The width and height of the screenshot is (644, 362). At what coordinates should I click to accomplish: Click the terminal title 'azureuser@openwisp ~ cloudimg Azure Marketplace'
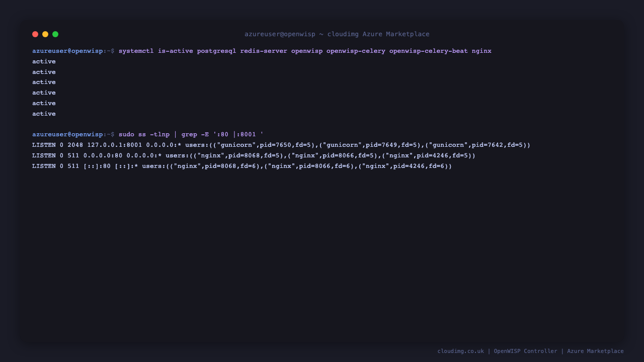point(337,34)
